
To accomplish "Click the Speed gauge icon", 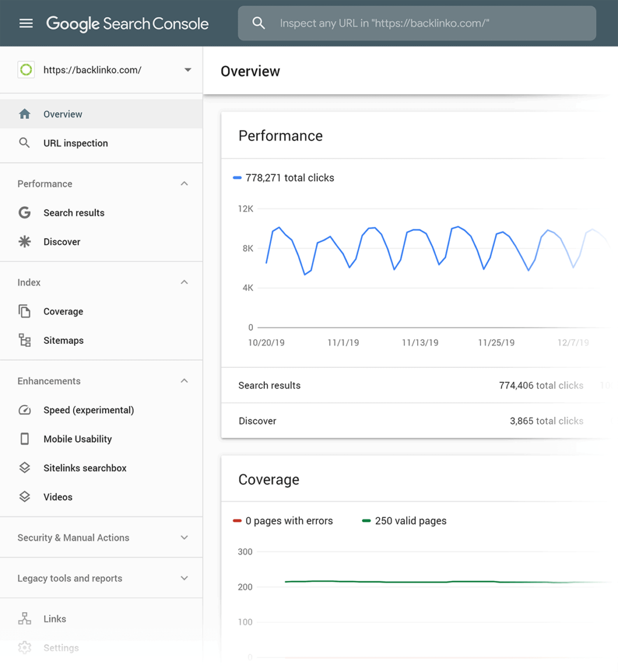I will click(x=25, y=410).
